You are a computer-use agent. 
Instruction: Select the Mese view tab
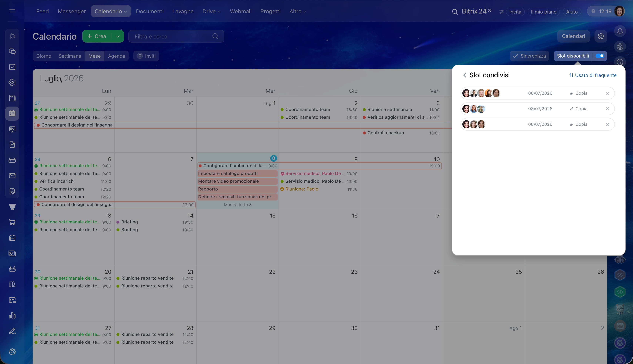(95, 56)
